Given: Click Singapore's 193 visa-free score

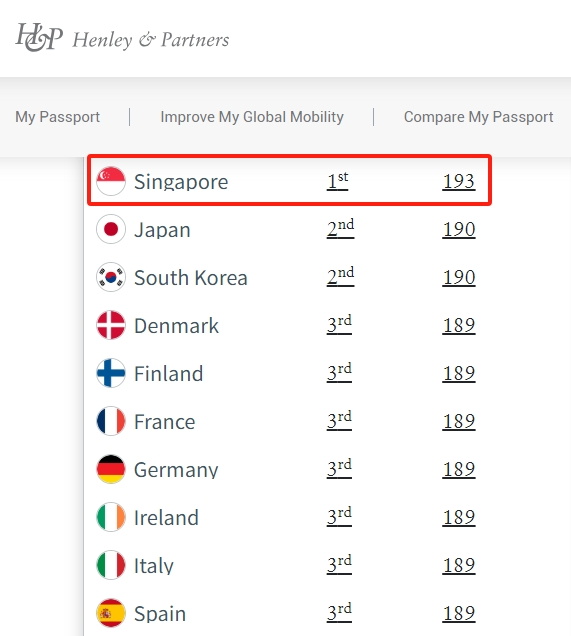Looking at the screenshot, I should pyautogui.click(x=459, y=181).
